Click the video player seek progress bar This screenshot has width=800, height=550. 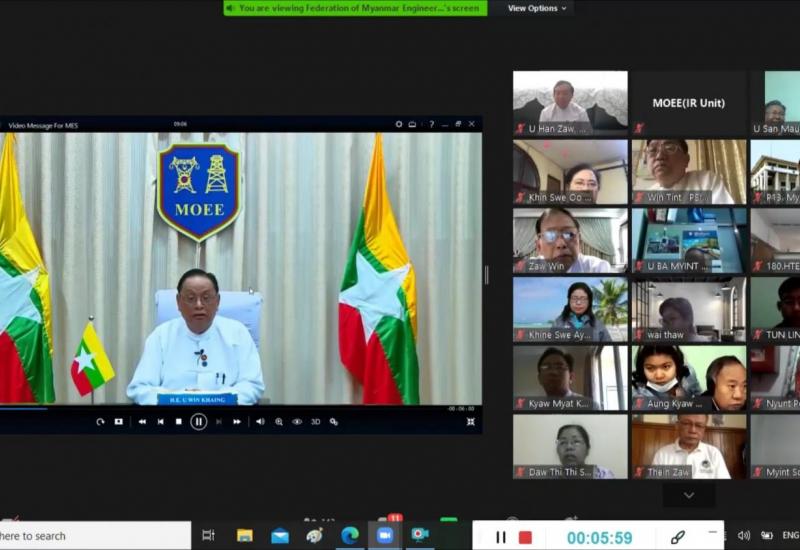240,408
